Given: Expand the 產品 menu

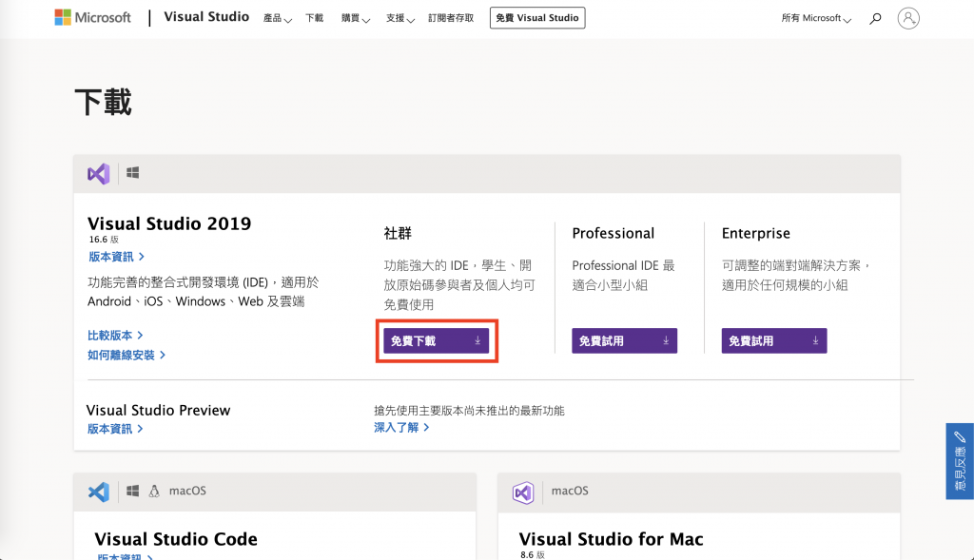Looking at the screenshot, I should point(277,19).
